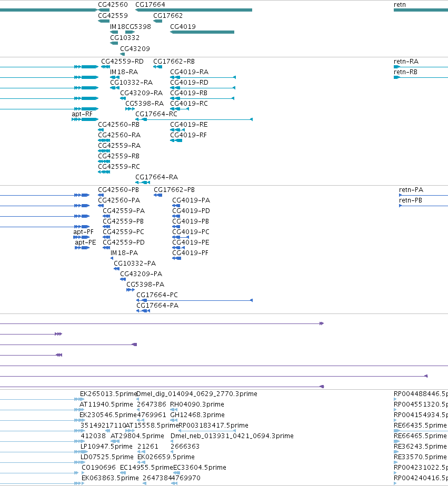Click protein CG17664-PA
Screen dimensions: 448x486
pos(157,306)
